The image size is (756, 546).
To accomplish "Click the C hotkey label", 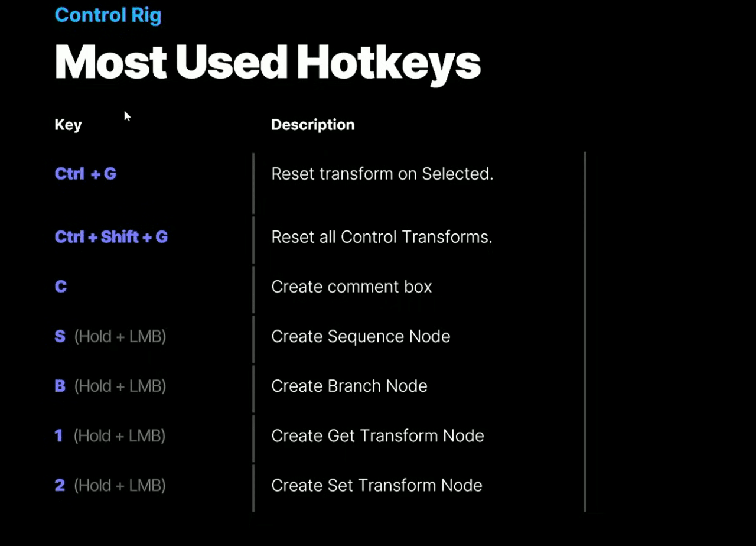I will coord(60,287).
